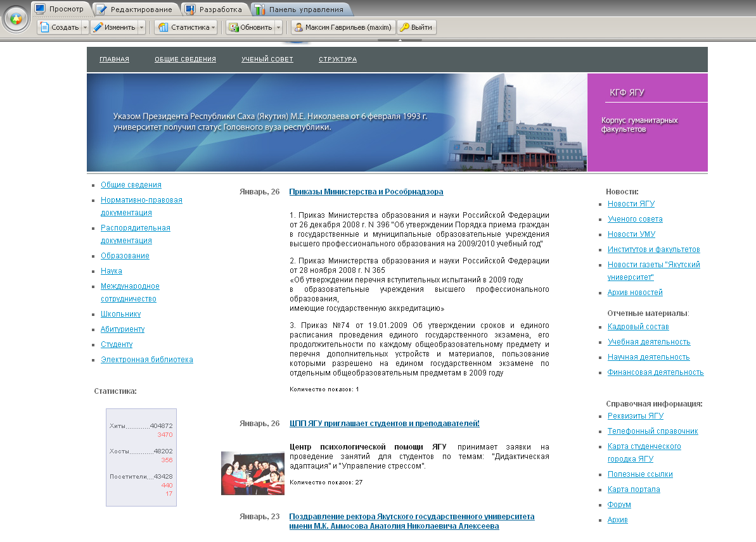
Task: Switch to the Редактирование tab
Action: pyautogui.click(x=136, y=9)
